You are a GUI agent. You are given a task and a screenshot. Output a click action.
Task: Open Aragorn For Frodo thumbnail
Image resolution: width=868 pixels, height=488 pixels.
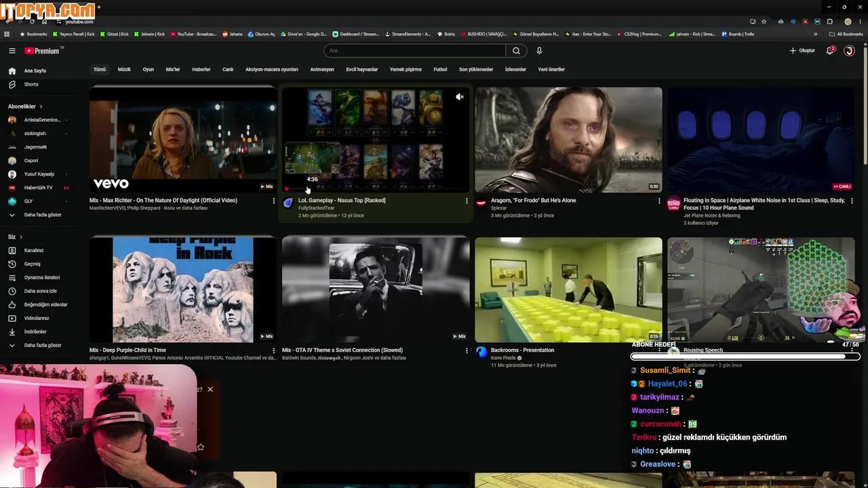(568, 140)
